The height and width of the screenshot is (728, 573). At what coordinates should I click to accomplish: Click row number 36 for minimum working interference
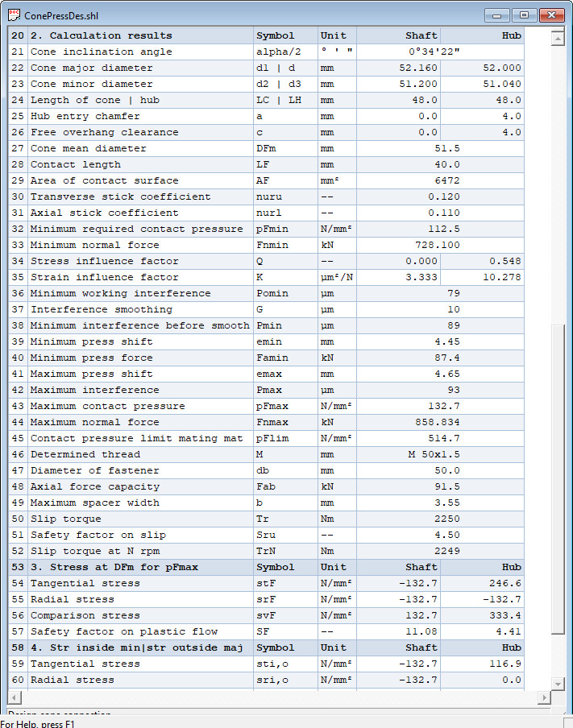click(18, 293)
